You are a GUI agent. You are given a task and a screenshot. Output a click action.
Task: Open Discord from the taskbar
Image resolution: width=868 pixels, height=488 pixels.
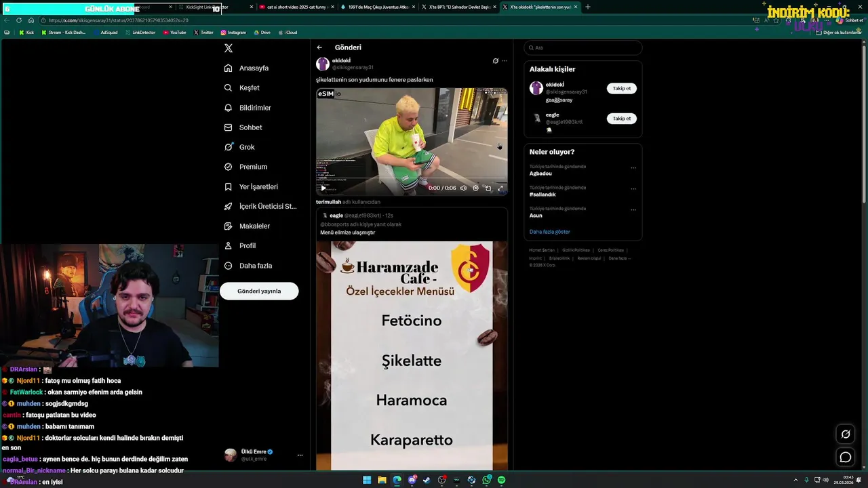click(412, 480)
